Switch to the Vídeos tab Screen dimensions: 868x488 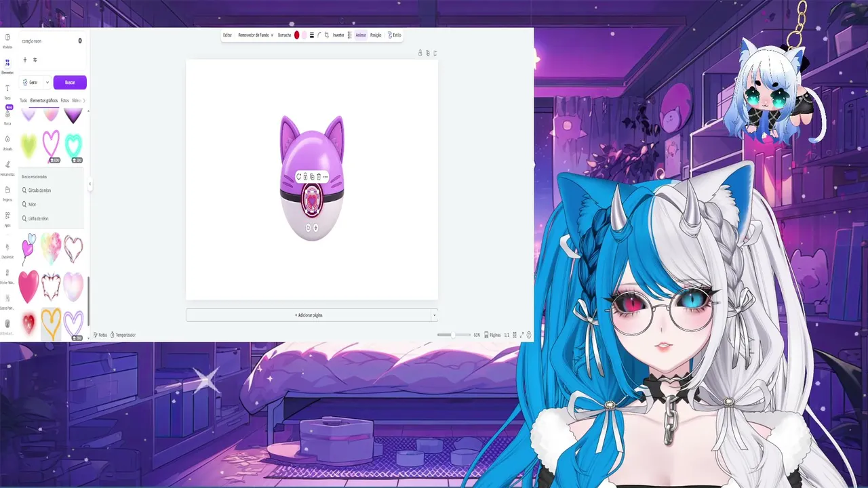(76, 100)
